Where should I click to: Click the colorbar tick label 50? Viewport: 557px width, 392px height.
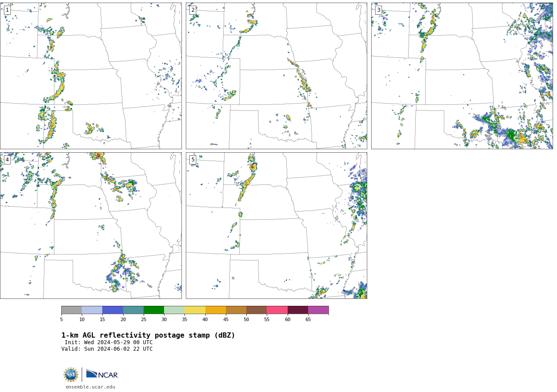point(246,320)
